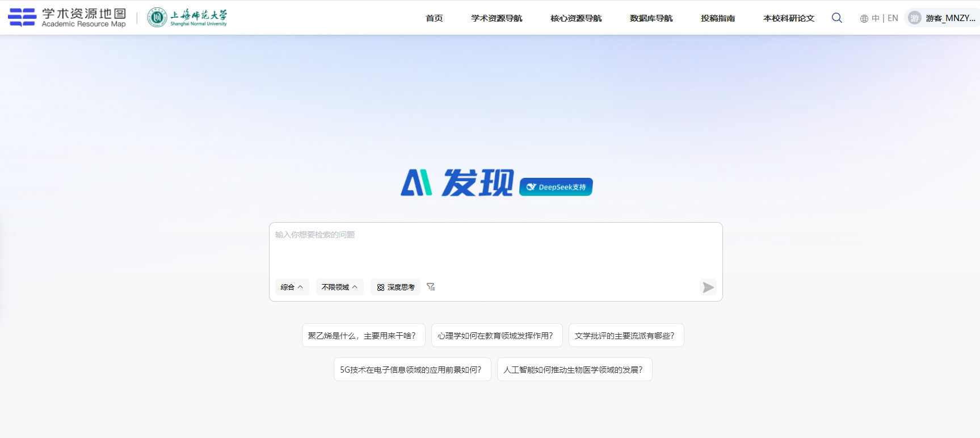This screenshot has height=438, width=980.
Task: Open the 学术资源导航 menu item
Action: (x=497, y=18)
